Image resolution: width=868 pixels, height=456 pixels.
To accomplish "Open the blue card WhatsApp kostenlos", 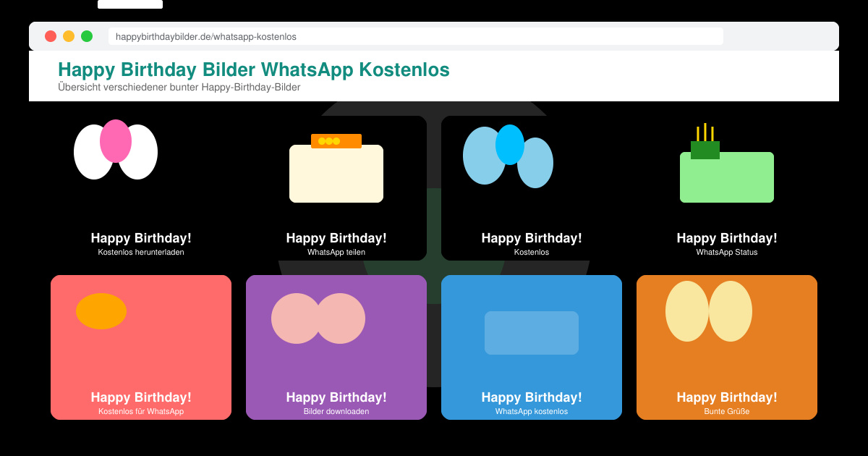I will [532, 347].
